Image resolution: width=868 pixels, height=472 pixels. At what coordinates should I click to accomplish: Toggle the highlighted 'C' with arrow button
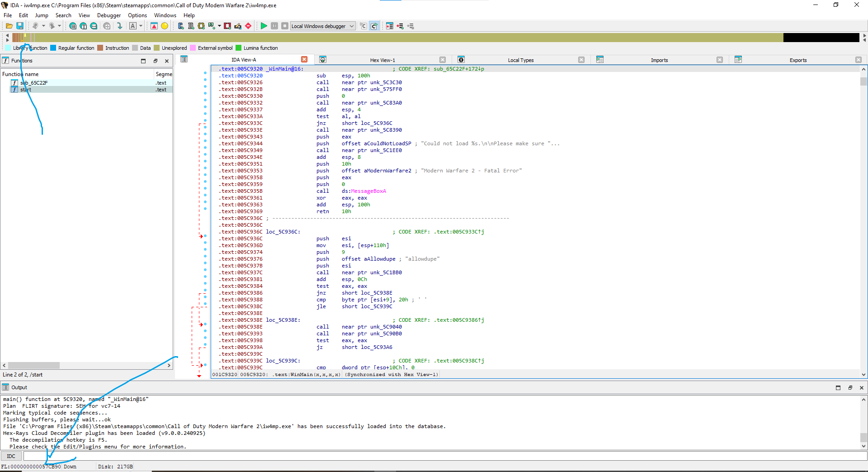click(374, 26)
